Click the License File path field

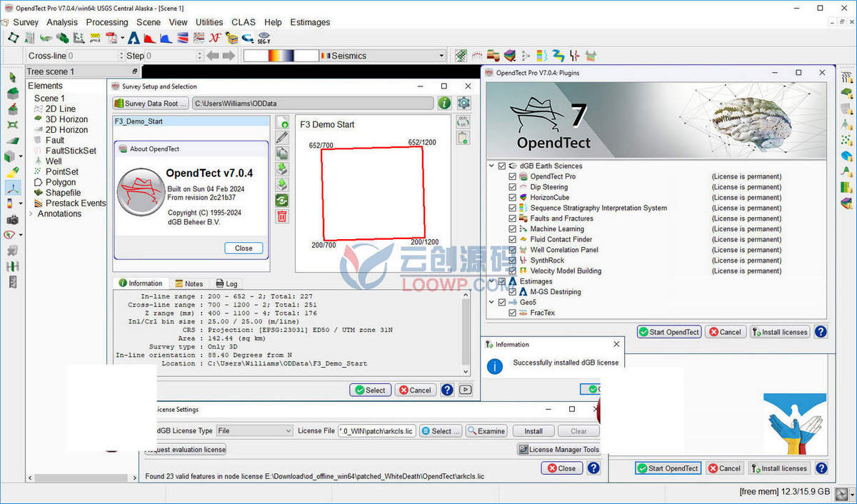pos(376,431)
